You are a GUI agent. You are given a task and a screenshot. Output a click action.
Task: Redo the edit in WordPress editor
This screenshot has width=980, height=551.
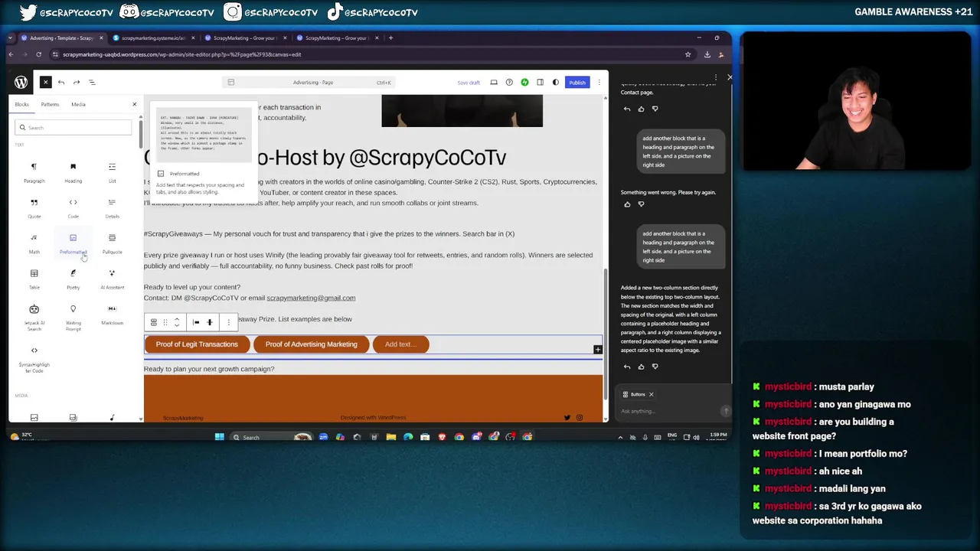77,82
